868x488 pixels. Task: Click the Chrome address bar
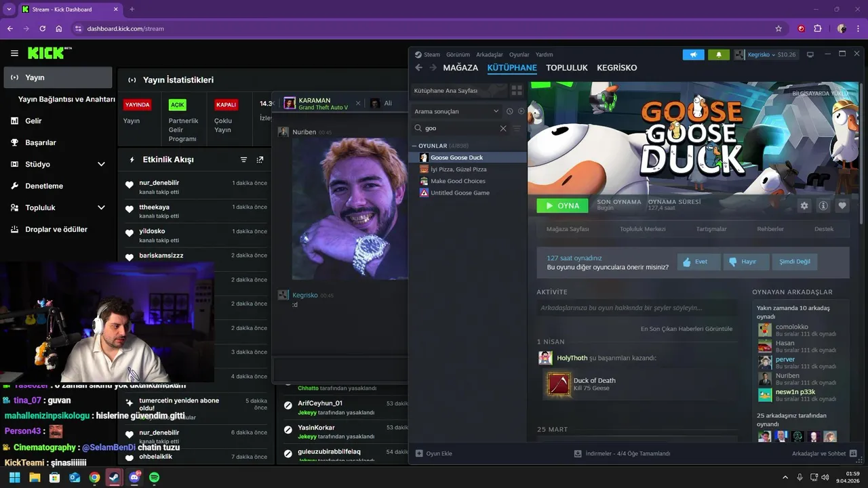(427, 28)
